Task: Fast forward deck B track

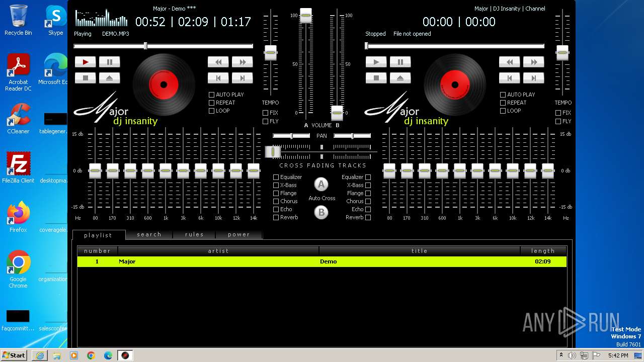Action: [x=533, y=62]
